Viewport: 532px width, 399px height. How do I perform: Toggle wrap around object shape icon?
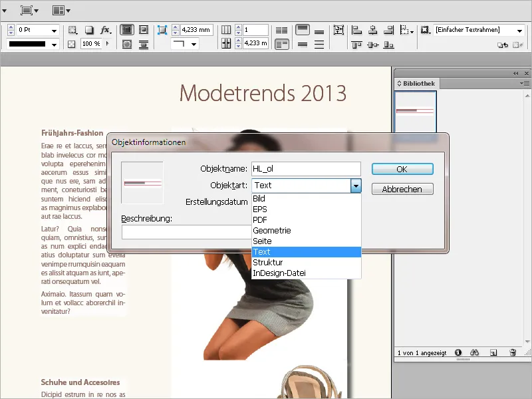click(x=126, y=45)
